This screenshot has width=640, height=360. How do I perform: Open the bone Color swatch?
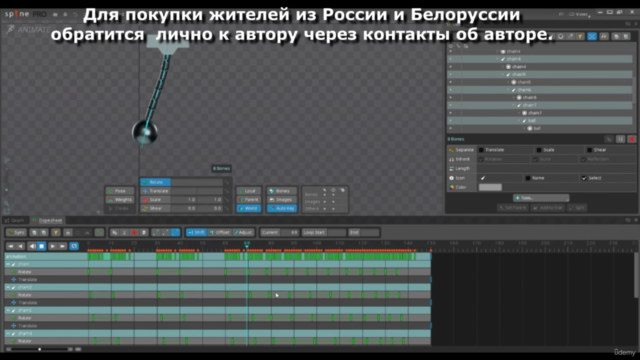490,187
